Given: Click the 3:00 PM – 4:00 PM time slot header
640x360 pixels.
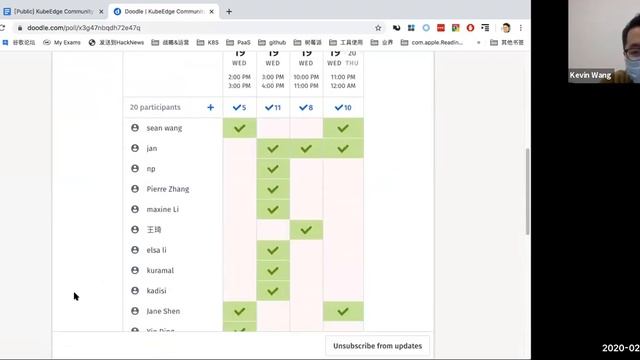Looking at the screenshot, I should 273,81.
